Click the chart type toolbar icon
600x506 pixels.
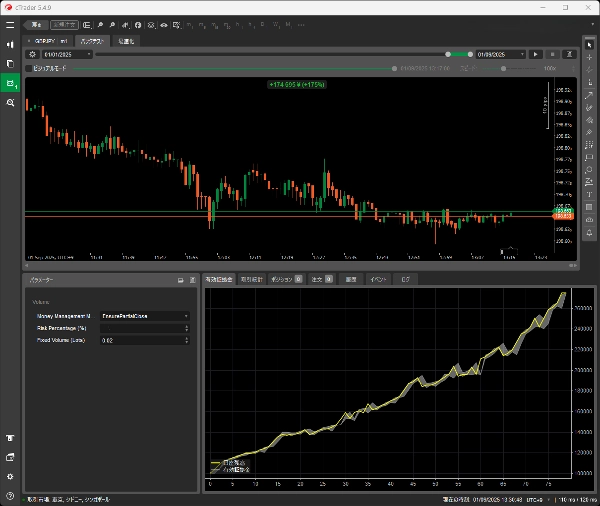pyautogui.click(x=87, y=25)
